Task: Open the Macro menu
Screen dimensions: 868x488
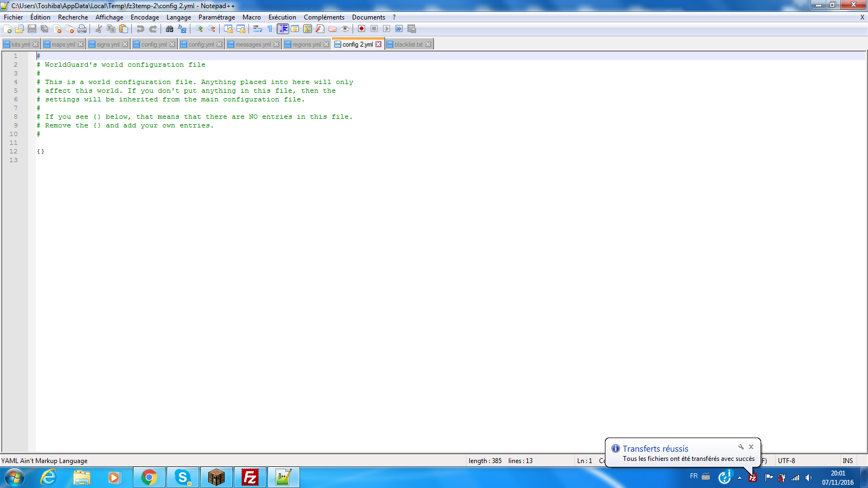Action: click(x=252, y=17)
